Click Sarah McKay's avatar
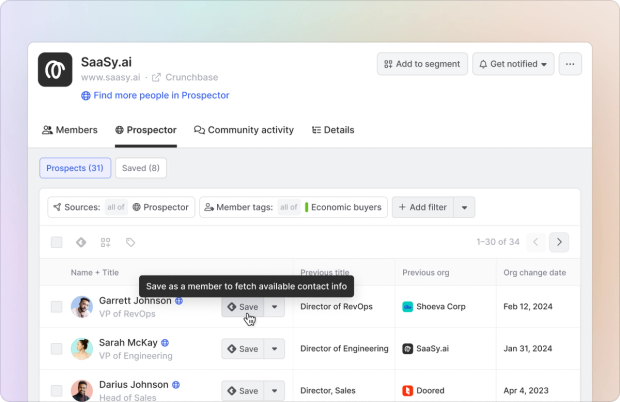The image size is (620, 402). [x=82, y=349]
